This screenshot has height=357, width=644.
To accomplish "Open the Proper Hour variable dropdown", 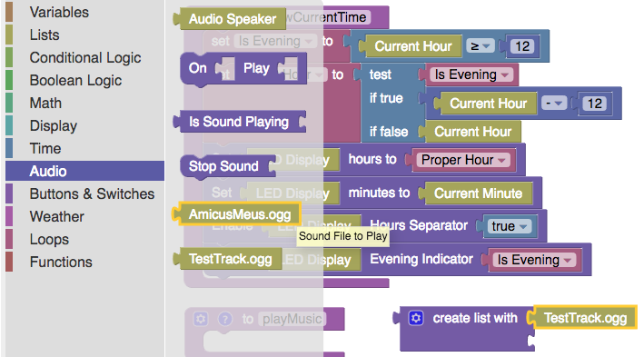I will click(x=463, y=160).
